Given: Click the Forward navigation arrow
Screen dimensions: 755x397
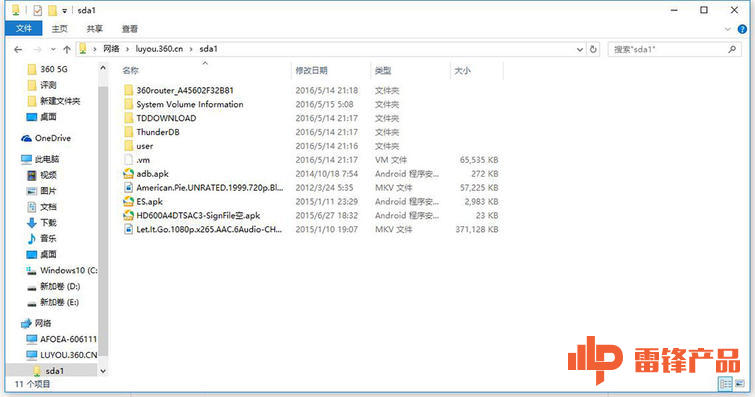Looking at the screenshot, I should (37, 49).
